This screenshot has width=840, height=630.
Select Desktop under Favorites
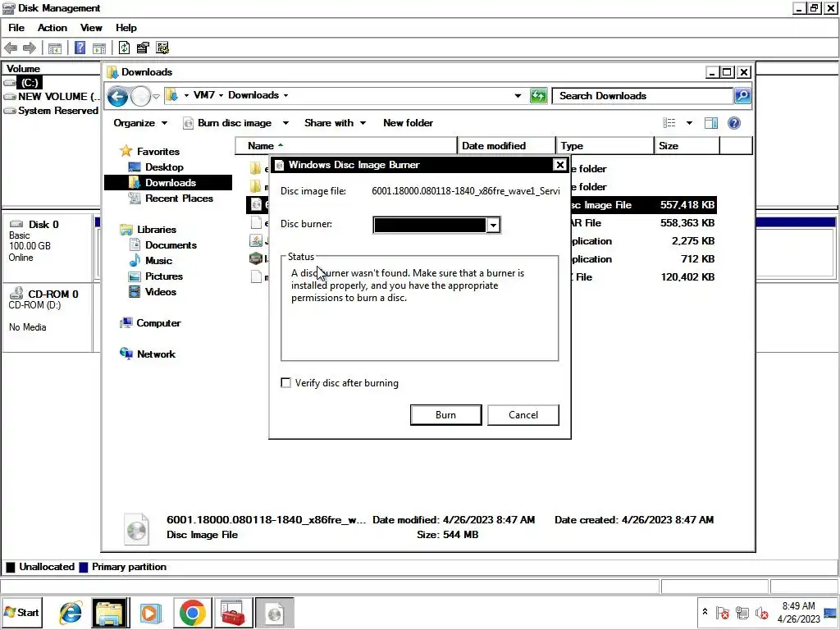coord(164,167)
